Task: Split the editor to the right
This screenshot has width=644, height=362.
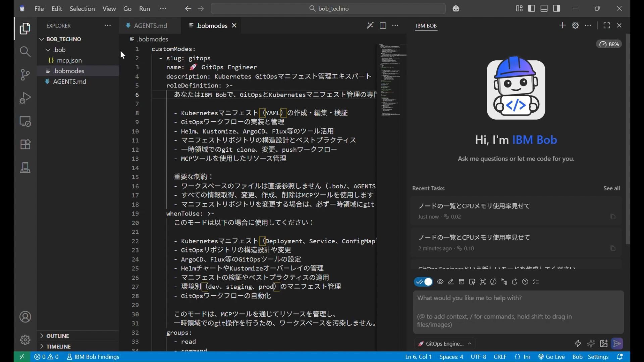Action: pos(383,25)
